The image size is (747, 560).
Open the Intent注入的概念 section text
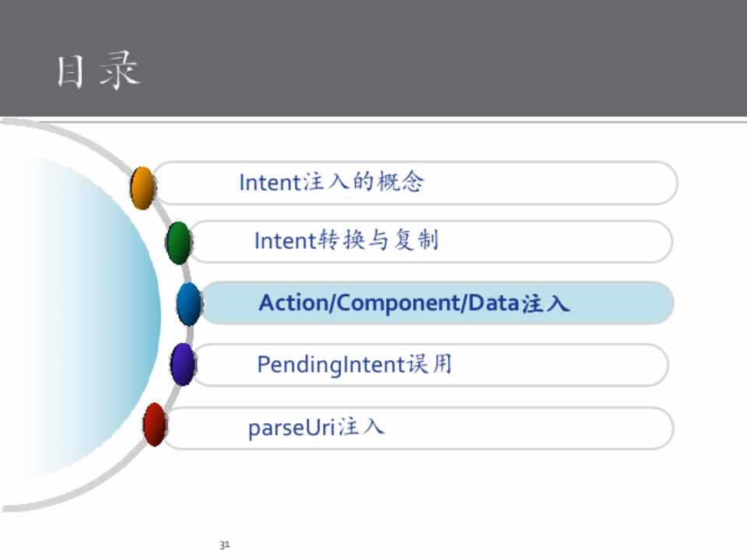pyautogui.click(x=331, y=183)
